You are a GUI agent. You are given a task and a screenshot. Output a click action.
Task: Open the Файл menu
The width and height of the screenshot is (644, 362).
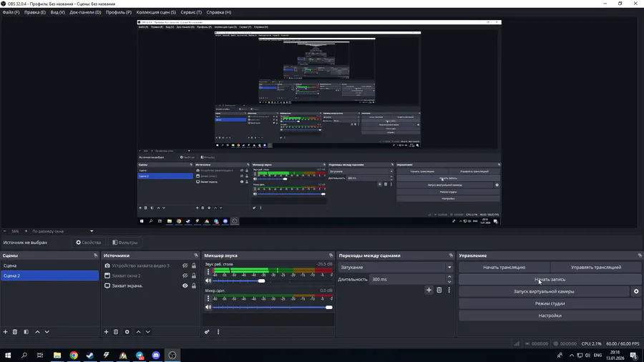click(11, 12)
